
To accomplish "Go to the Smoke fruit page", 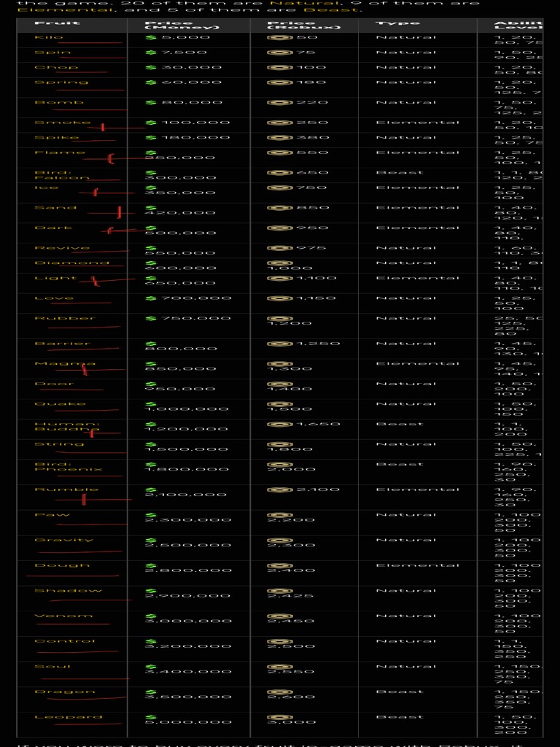I will tap(63, 123).
